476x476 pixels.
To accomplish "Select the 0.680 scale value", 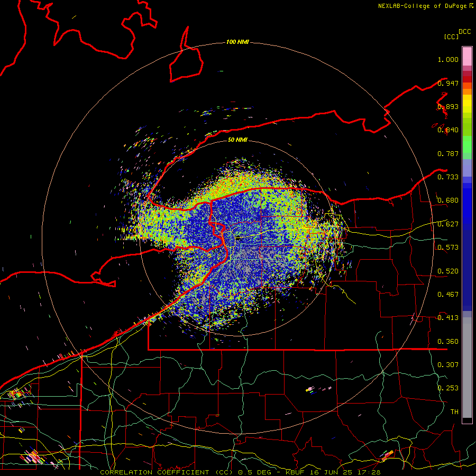I will click(448, 200).
